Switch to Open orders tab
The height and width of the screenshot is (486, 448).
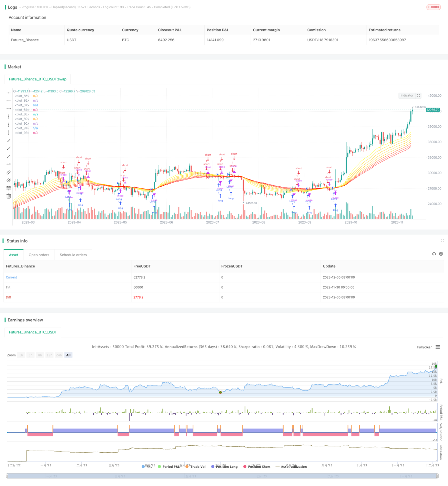(39, 255)
